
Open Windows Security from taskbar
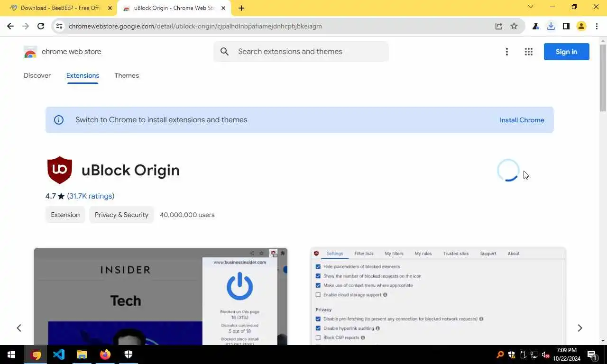(x=129, y=355)
